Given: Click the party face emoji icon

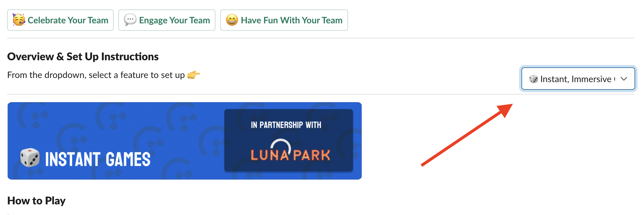Looking at the screenshot, I should [19, 20].
